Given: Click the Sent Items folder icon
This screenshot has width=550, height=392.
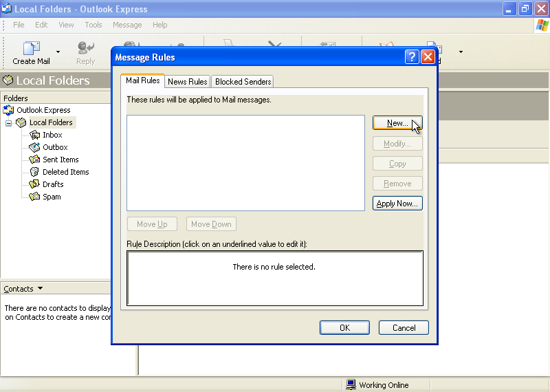Looking at the screenshot, I should click(x=34, y=160).
